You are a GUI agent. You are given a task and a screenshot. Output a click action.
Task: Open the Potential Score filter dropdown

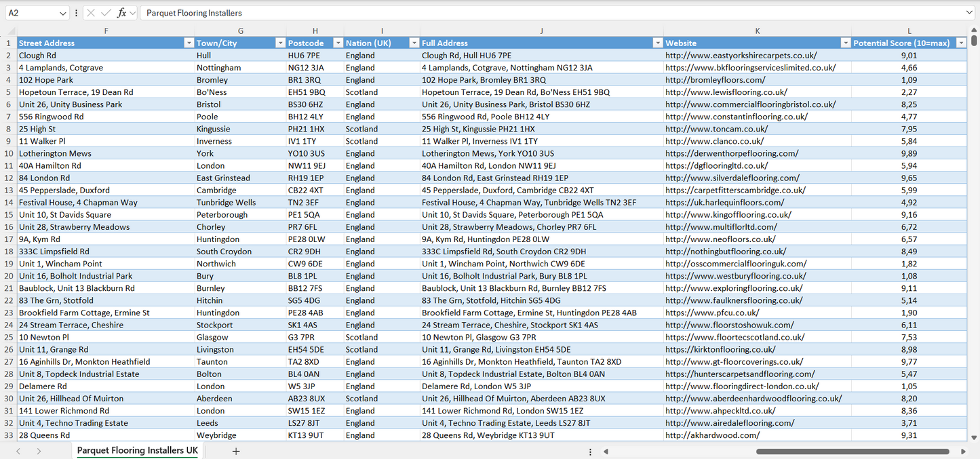point(961,43)
